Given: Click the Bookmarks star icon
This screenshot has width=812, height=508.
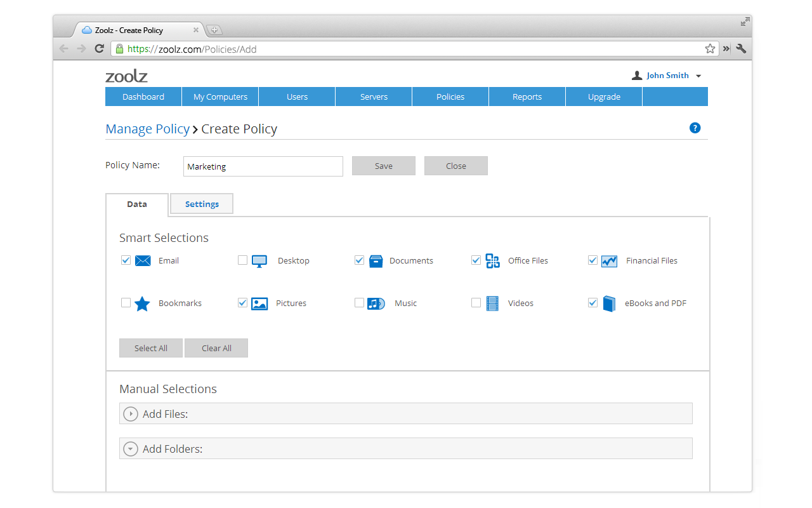Looking at the screenshot, I should [142, 304].
